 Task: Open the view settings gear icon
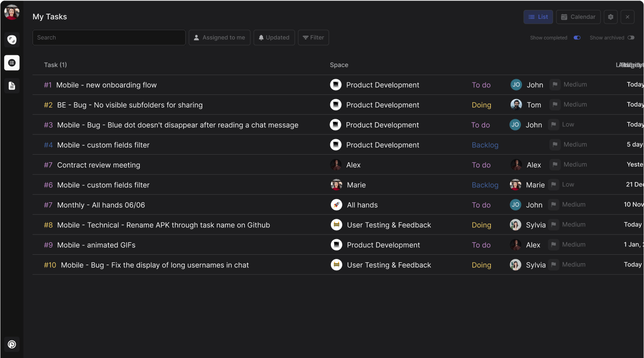pyautogui.click(x=611, y=17)
